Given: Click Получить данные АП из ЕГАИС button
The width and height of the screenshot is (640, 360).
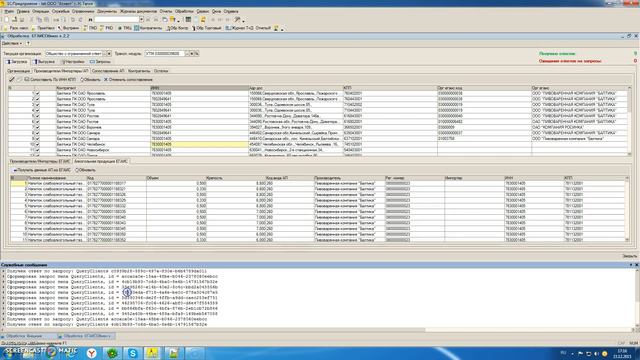Looking at the screenshot, I should [42, 170].
